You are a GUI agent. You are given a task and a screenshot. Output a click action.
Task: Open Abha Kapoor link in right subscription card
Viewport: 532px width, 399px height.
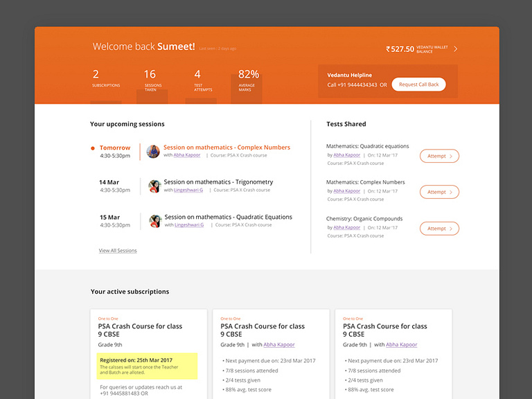tap(401, 345)
